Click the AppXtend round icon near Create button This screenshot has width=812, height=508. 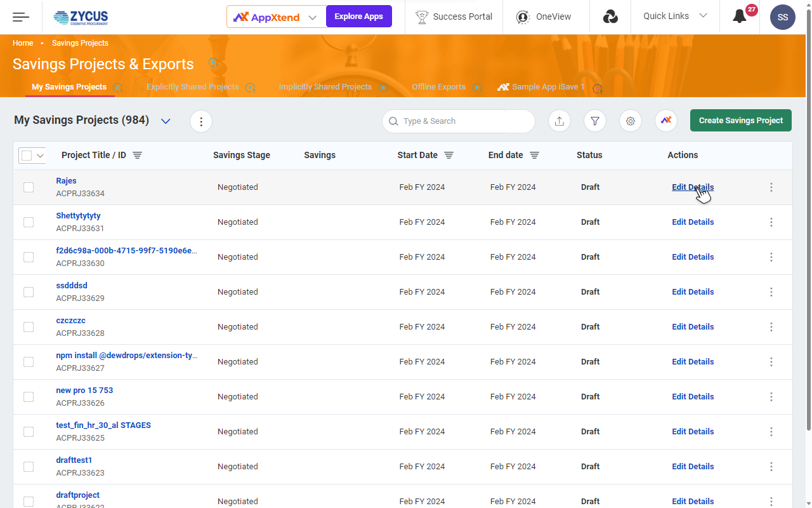pyautogui.click(x=666, y=121)
